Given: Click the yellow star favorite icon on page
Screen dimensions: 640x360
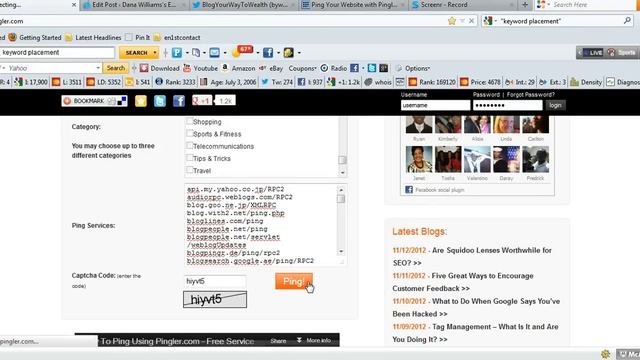Looking at the screenshot, I should [x=141, y=101].
